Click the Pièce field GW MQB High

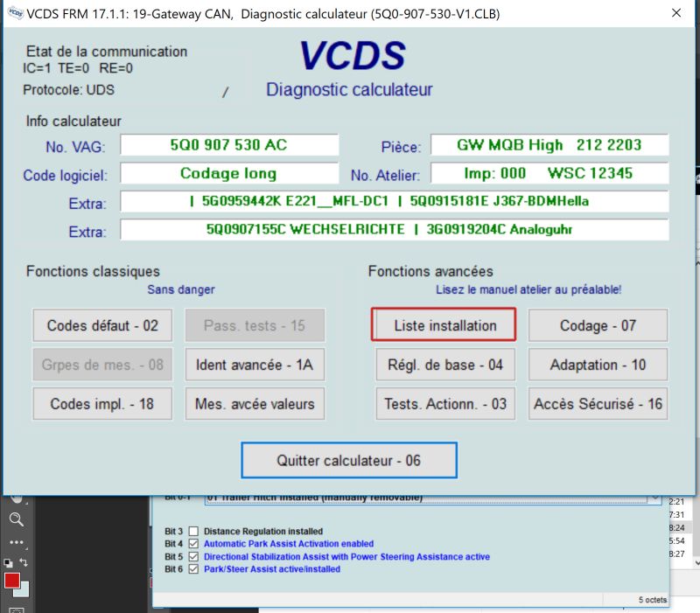(x=549, y=145)
